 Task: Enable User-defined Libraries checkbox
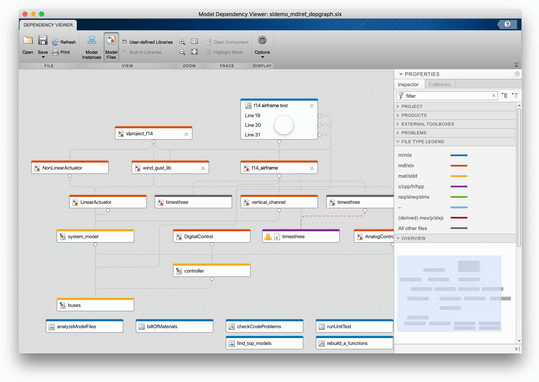point(124,42)
